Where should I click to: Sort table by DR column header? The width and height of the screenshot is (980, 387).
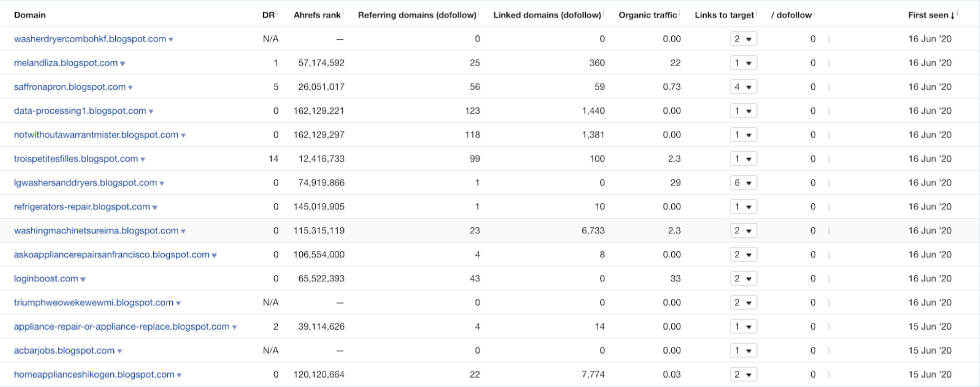click(268, 15)
